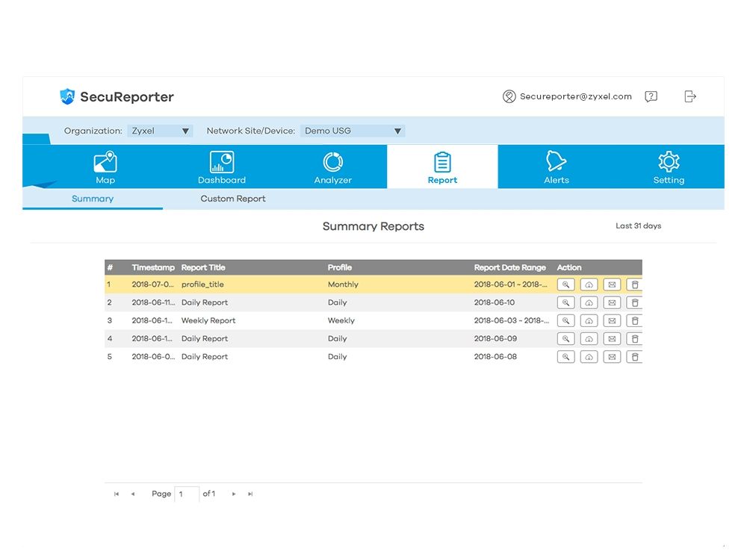View the Daily Report for 2018-06-10
The width and height of the screenshot is (747, 560).
tap(565, 302)
